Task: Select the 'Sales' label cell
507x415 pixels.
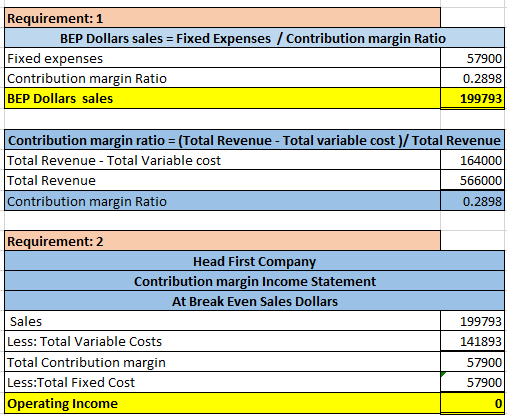Action: pos(222,321)
